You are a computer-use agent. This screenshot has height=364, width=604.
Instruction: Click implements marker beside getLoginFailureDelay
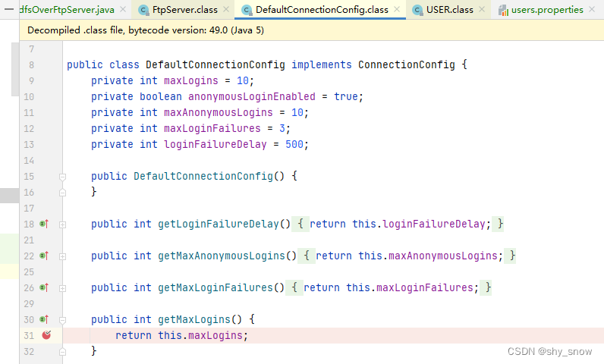44,224
